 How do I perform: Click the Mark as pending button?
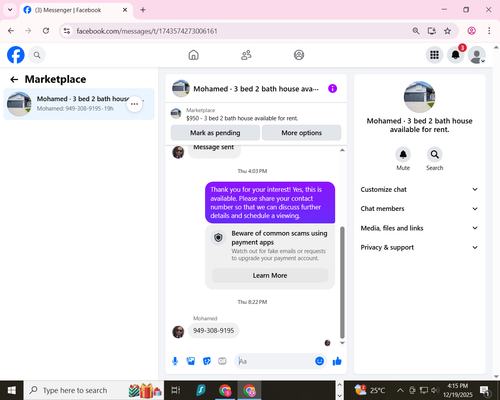pos(215,133)
